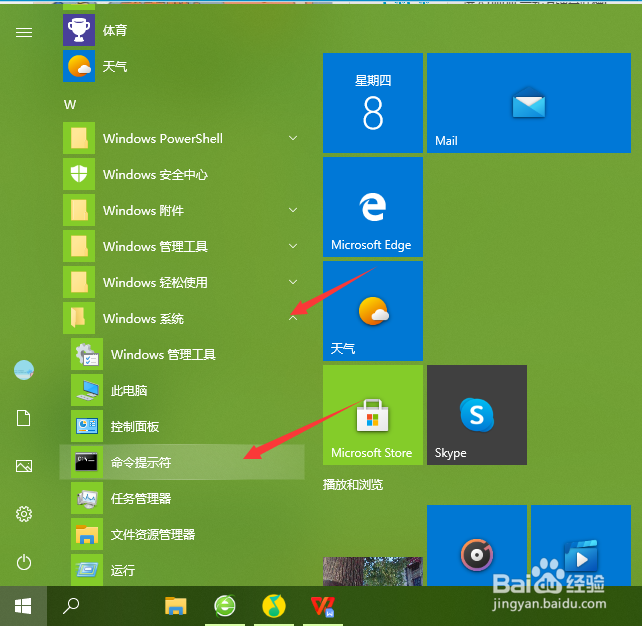This screenshot has width=642, height=626.
Task: Open Pictures from the start sidebar
Action: coord(24,466)
